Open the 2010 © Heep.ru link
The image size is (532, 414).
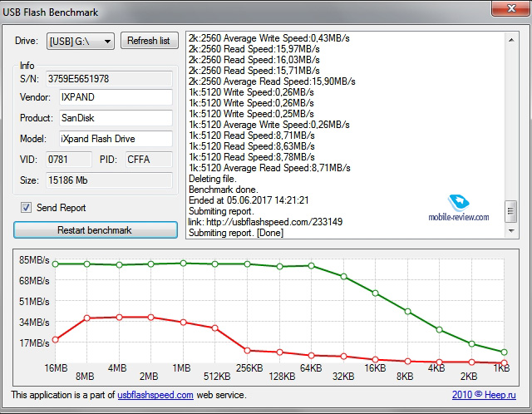(x=484, y=395)
